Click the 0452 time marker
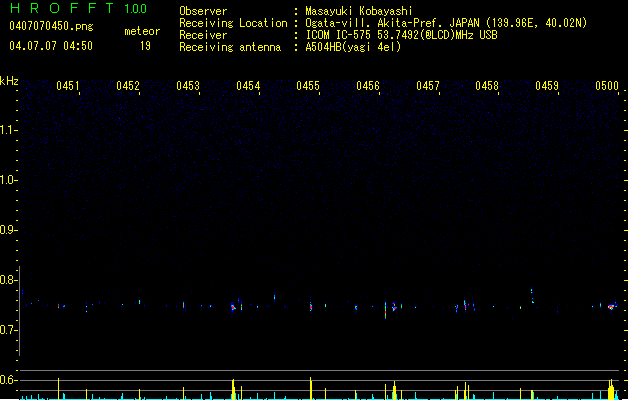This screenshot has height=400, width=629. [x=128, y=86]
